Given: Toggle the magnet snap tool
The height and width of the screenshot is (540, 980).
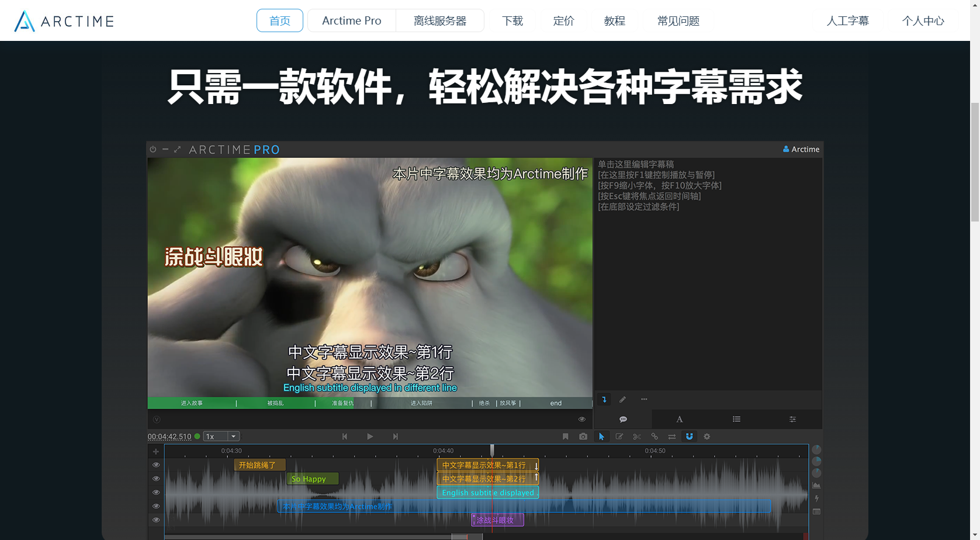Looking at the screenshot, I should (690, 437).
